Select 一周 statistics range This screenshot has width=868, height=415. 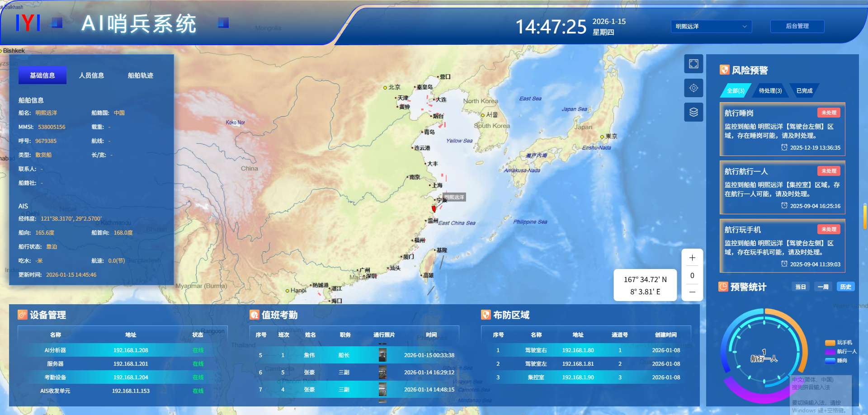pyautogui.click(x=823, y=287)
